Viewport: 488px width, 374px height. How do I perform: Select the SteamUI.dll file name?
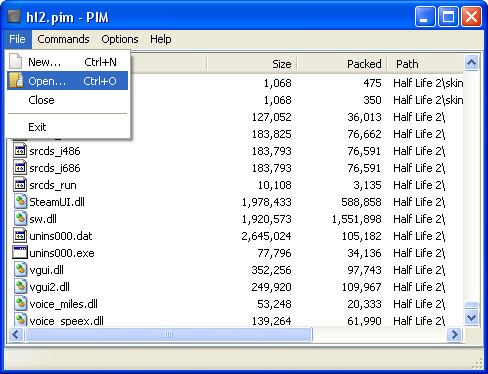[57, 202]
